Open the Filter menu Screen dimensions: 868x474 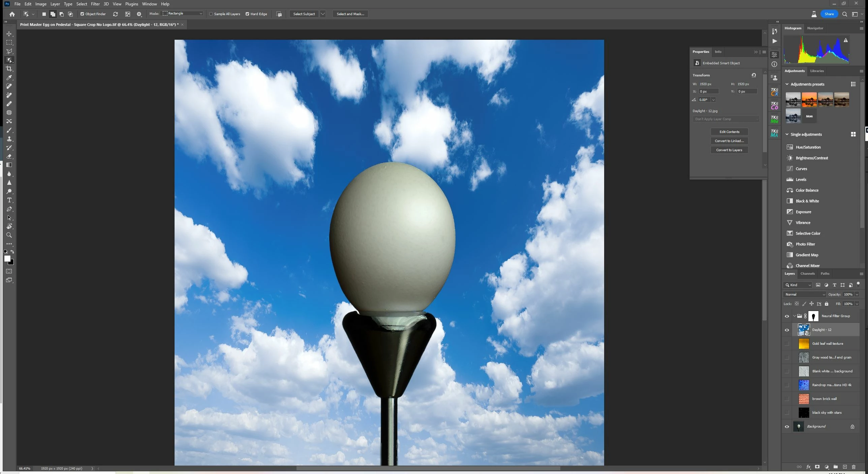(x=95, y=4)
